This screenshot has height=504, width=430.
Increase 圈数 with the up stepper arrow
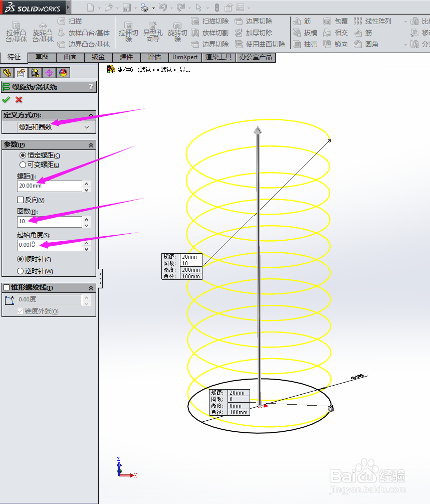86,219
